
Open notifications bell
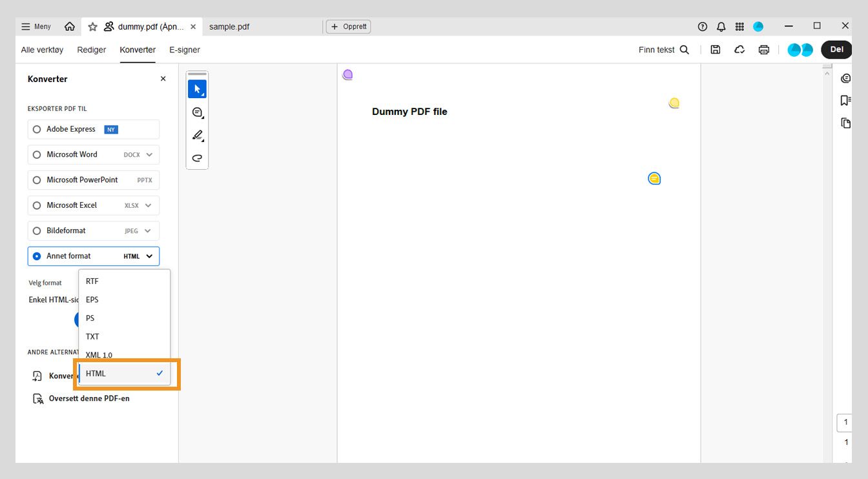pyautogui.click(x=721, y=26)
